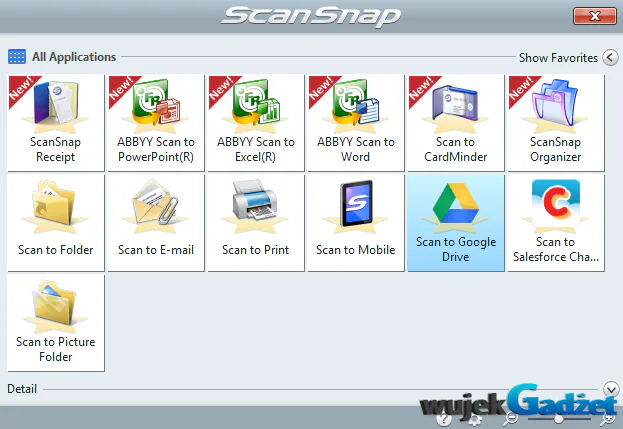Screen dimensions: 623x429
Task: Choose Scan to Salesforce Chatter
Action: tap(556, 223)
